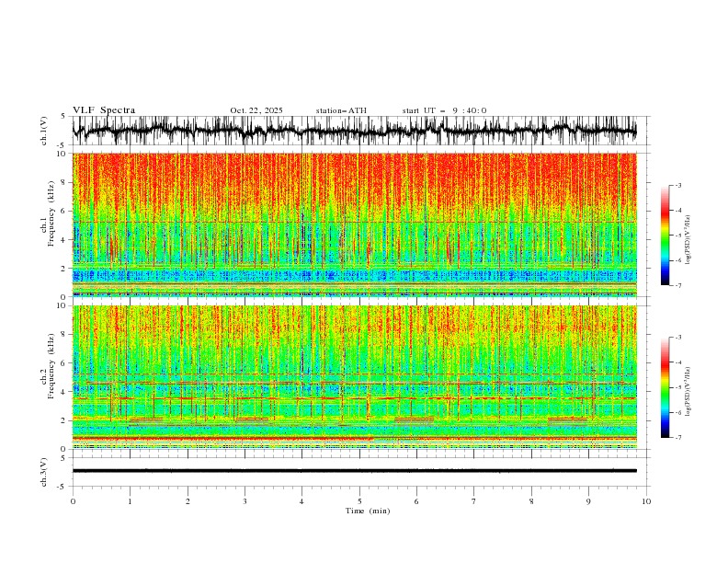Click the "station=ATH" label
Screen dimensions: 728x563
point(341,110)
